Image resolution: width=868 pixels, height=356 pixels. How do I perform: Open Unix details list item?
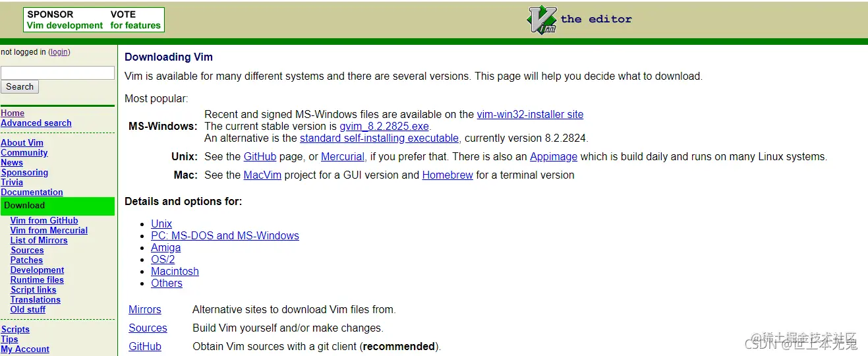click(x=161, y=224)
